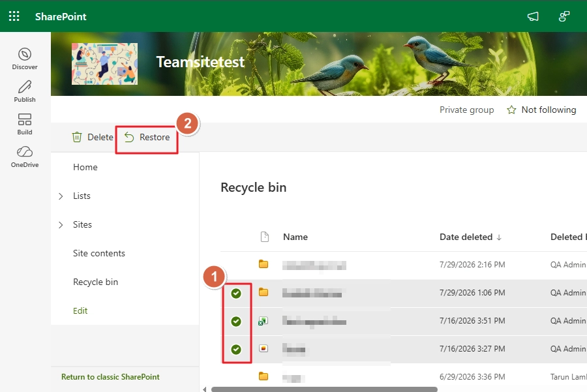Click QA Admin in the 2:16 PM row
Screen dimensions: 587x392
click(568, 264)
